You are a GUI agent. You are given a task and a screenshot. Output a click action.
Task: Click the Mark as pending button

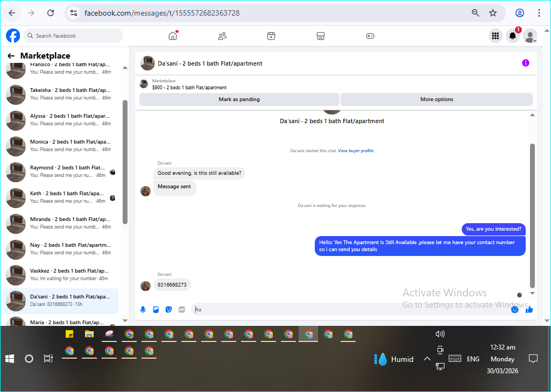[239, 99]
